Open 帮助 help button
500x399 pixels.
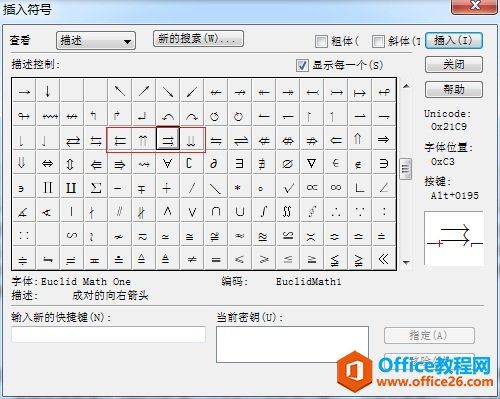point(454,89)
